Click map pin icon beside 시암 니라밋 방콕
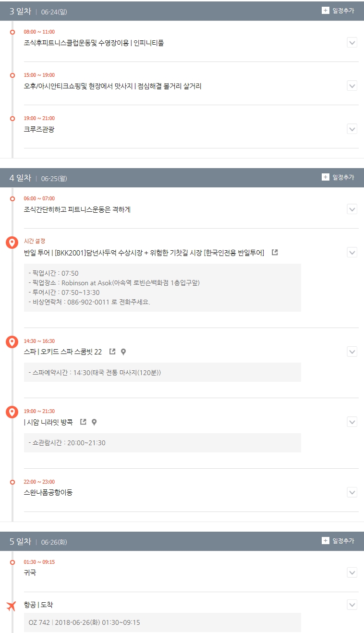 point(94,422)
